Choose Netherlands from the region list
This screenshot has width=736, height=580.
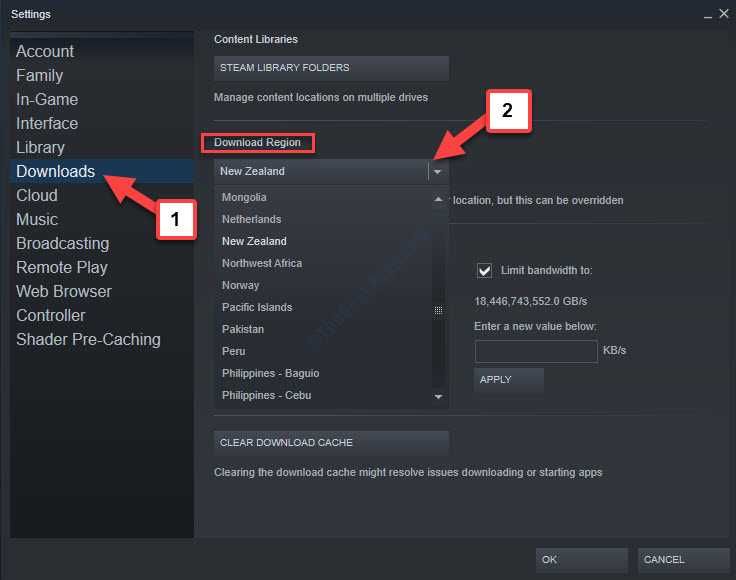(324, 219)
